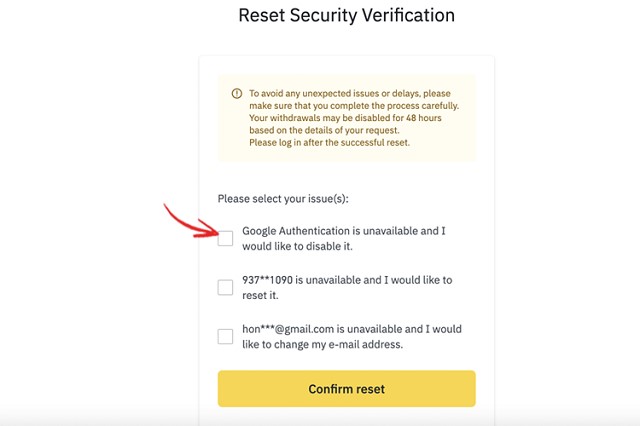Tick the Google Authentication unavailable checkbox
Screen dimensions: 640x426
(x=225, y=238)
